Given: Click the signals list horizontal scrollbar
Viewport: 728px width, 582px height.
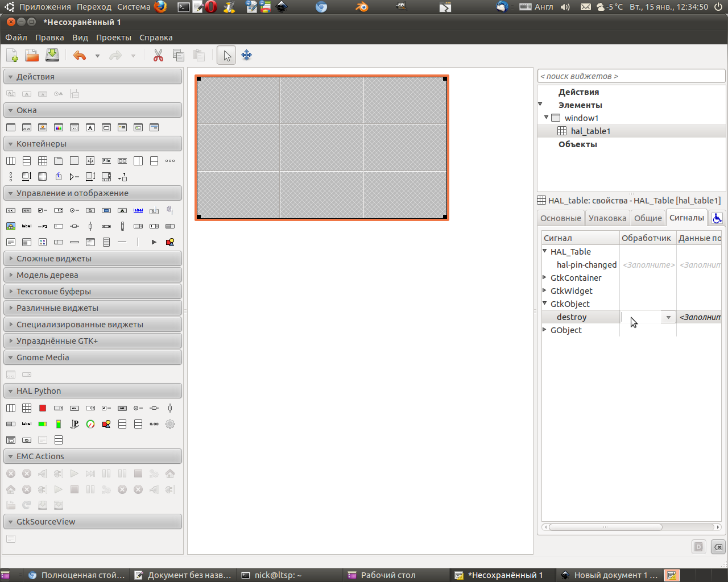Looking at the screenshot, I should 605,527.
